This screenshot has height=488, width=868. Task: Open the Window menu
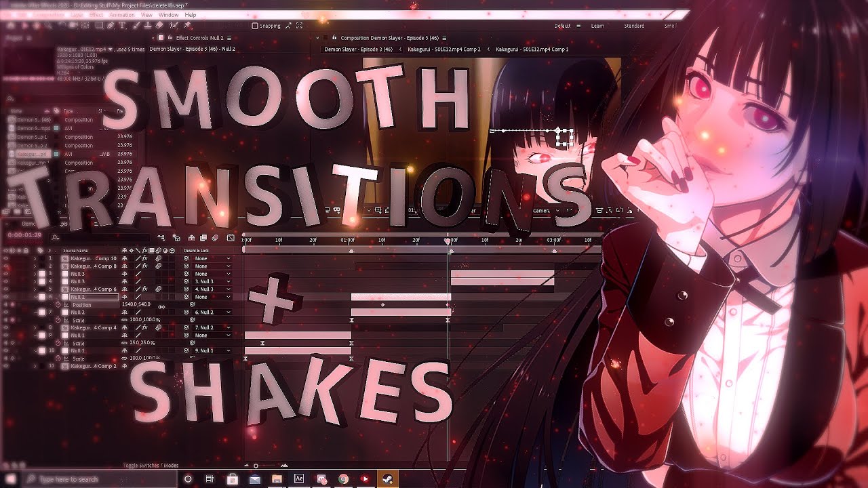[169, 15]
